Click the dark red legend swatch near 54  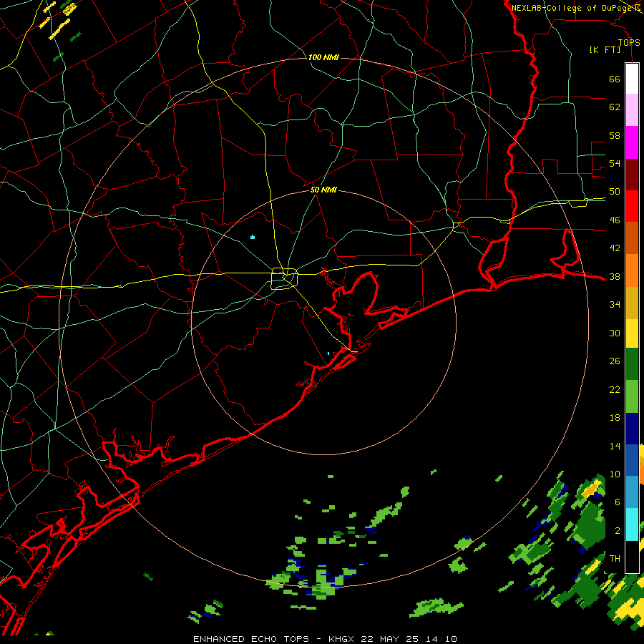(x=632, y=174)
